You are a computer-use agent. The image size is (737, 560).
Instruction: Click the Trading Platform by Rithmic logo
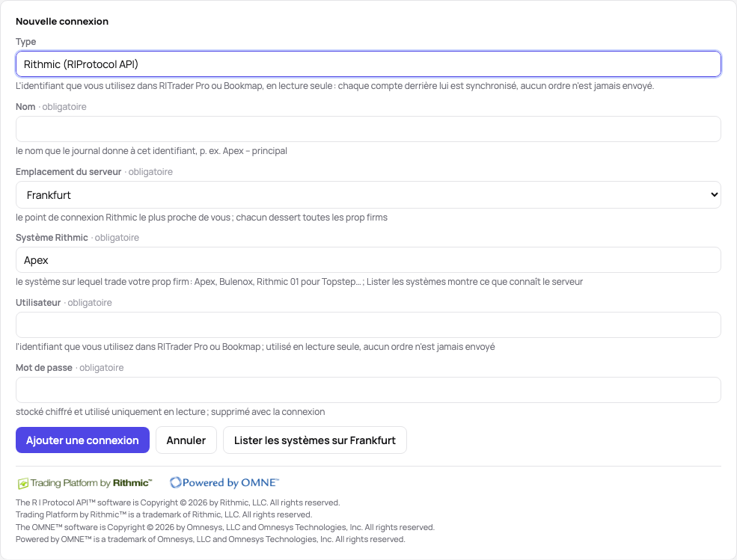coord(85,483)
